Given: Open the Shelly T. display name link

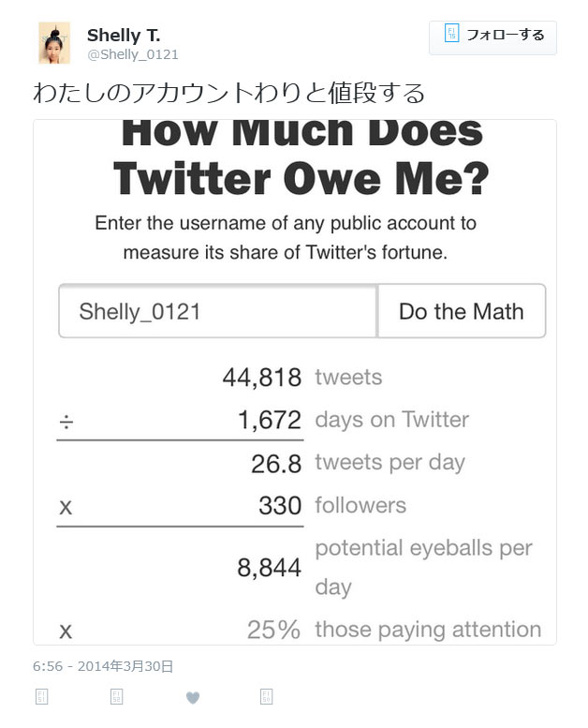Looking at the screenshot, I should pyautogui.click(x=124, y=36).
